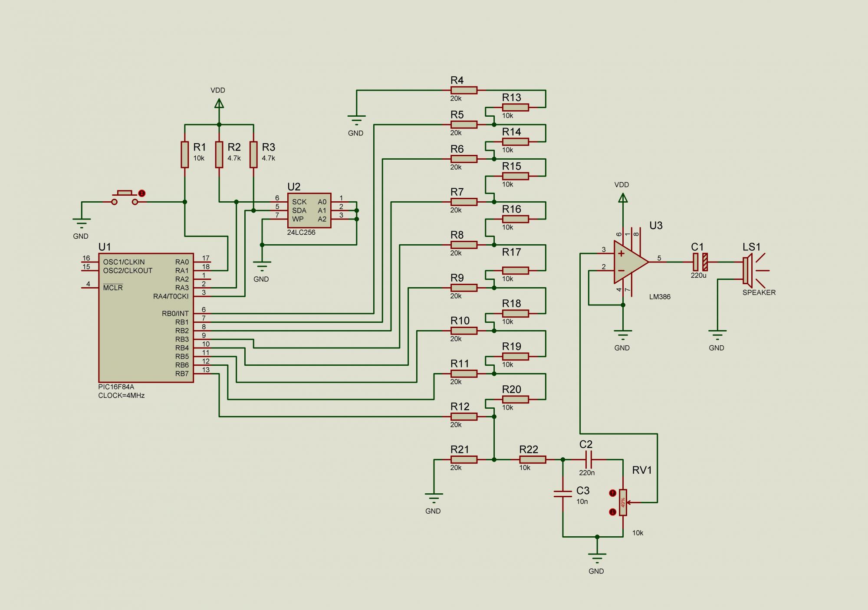Select resistor R21 20k
Image resolution: width=868 pixels, height=610 pixels.
pyautogui.click(x=464, y=459)
